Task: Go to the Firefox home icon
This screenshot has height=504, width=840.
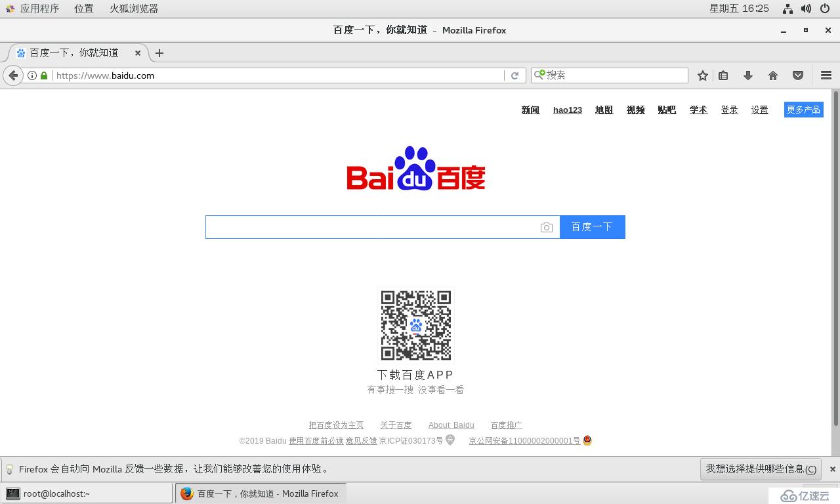Action: point(773,75)
